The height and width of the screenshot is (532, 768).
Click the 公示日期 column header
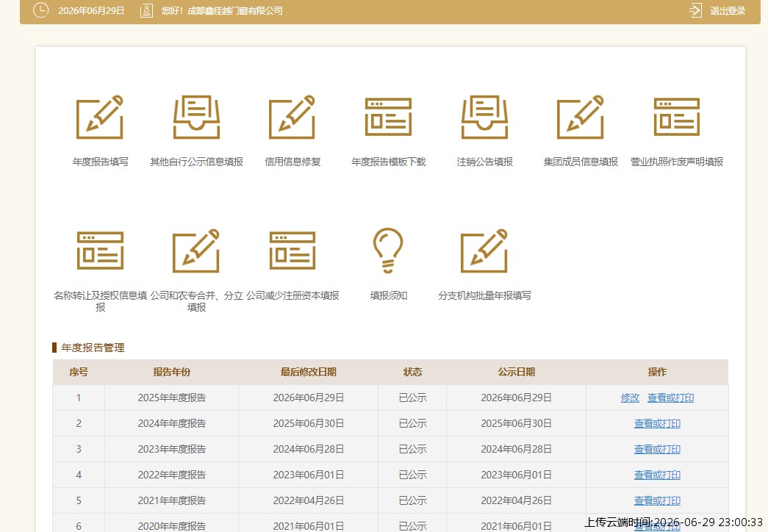(x=516, y=372)
